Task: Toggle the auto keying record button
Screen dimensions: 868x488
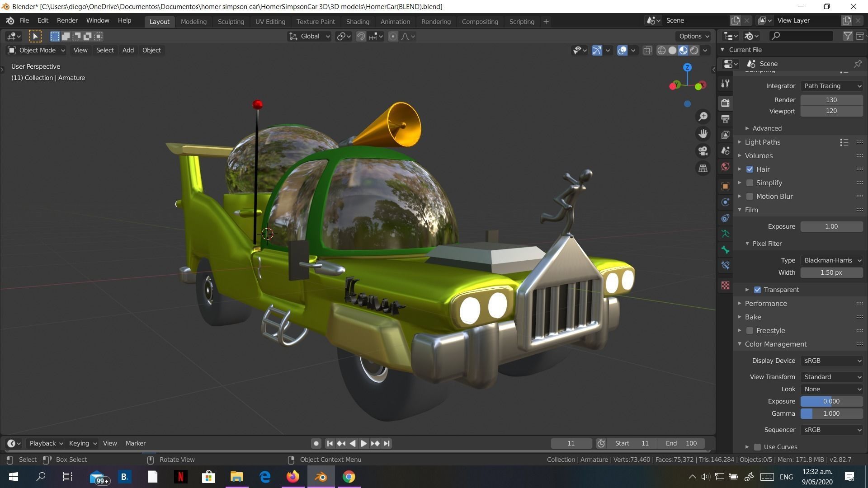Action: pyautogui.click(x=316, y=443)
